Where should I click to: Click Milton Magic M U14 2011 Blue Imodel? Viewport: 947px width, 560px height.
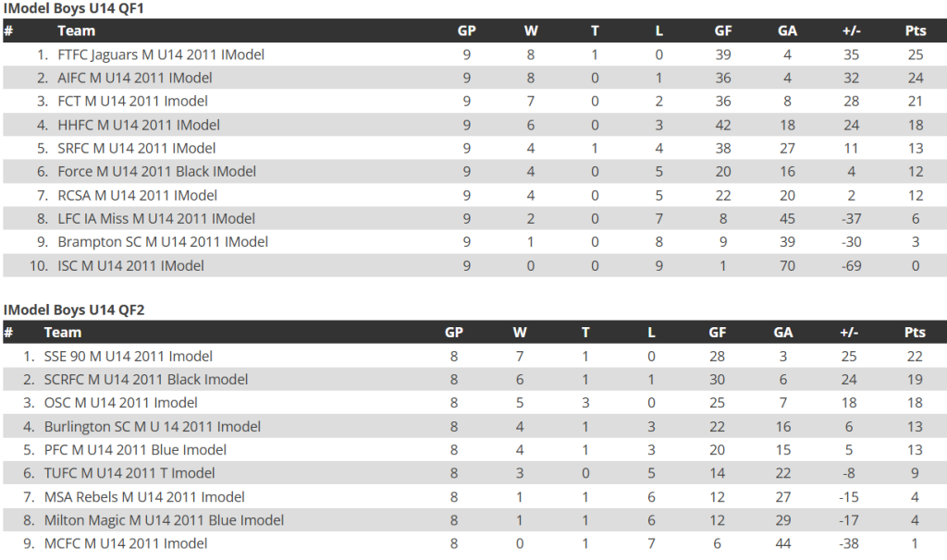tap(164, 520)
